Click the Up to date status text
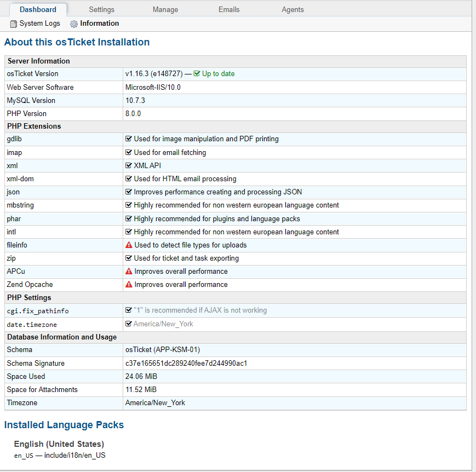This screenshot has height=472, width=476. 218,74
